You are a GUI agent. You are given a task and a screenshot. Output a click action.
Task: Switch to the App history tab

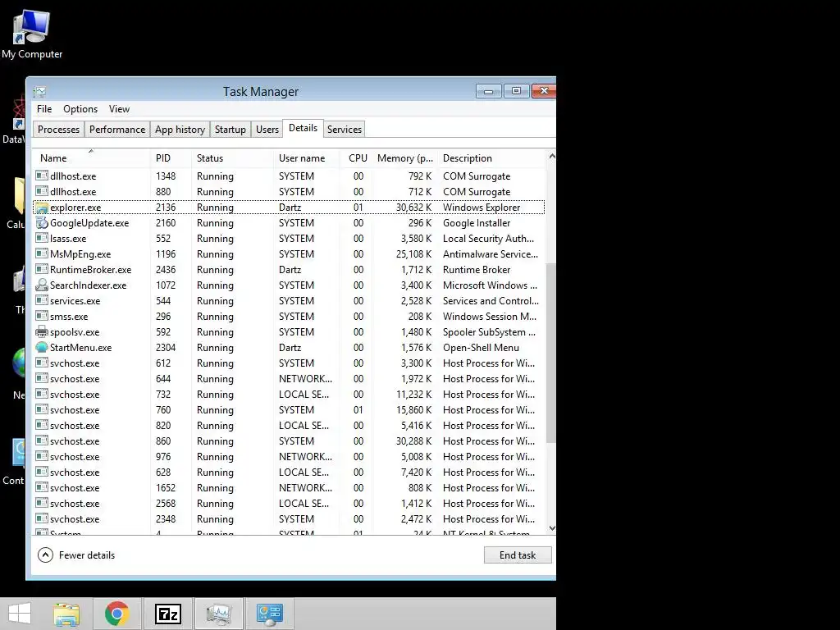[x=180, y=129]
